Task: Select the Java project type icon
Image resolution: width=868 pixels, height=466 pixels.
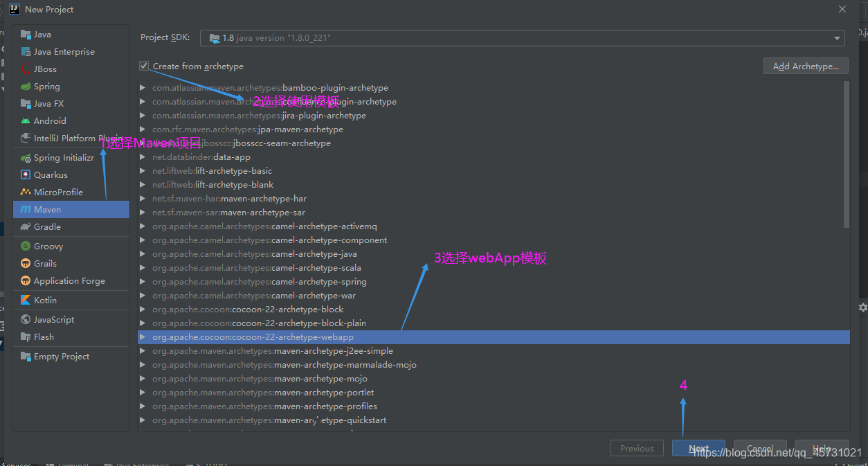Action: [26, 35]
